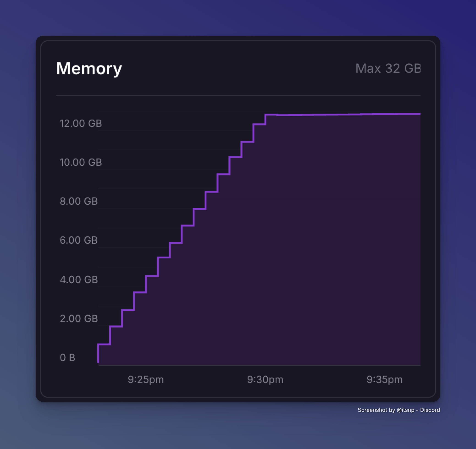
Task: Select the 8.00 GB axis label
Action: [79, 201]
